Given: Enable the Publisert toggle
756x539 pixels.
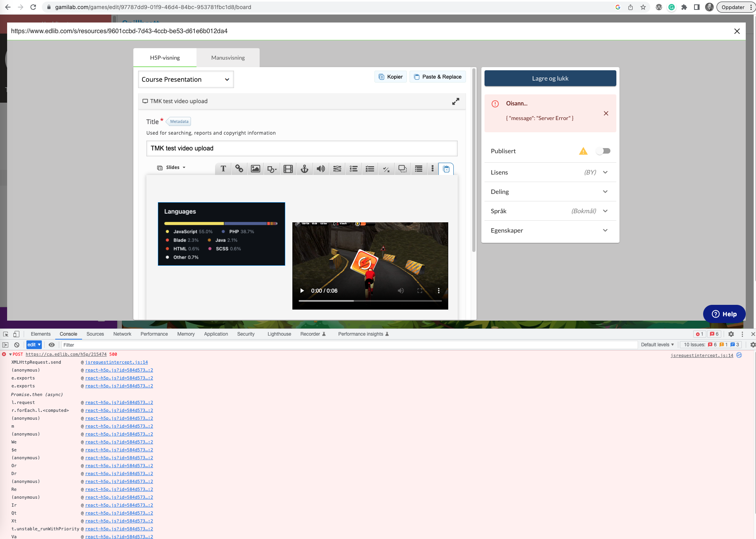Looking at the screenshot, I should click(603, 151).
